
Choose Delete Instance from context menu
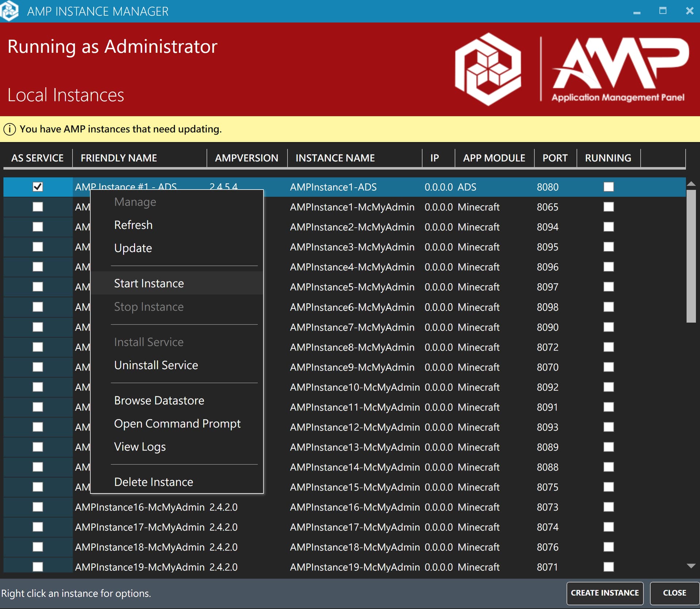pyautogui.click(x=177, y=482)
